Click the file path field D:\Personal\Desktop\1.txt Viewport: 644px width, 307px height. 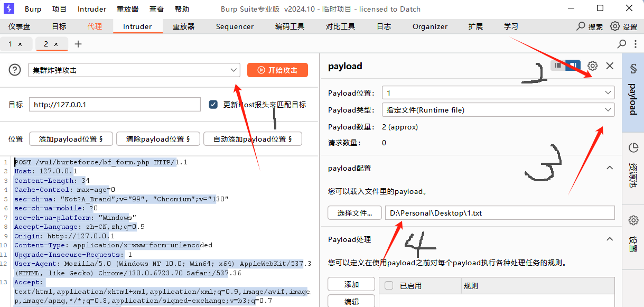click(500, 213)
